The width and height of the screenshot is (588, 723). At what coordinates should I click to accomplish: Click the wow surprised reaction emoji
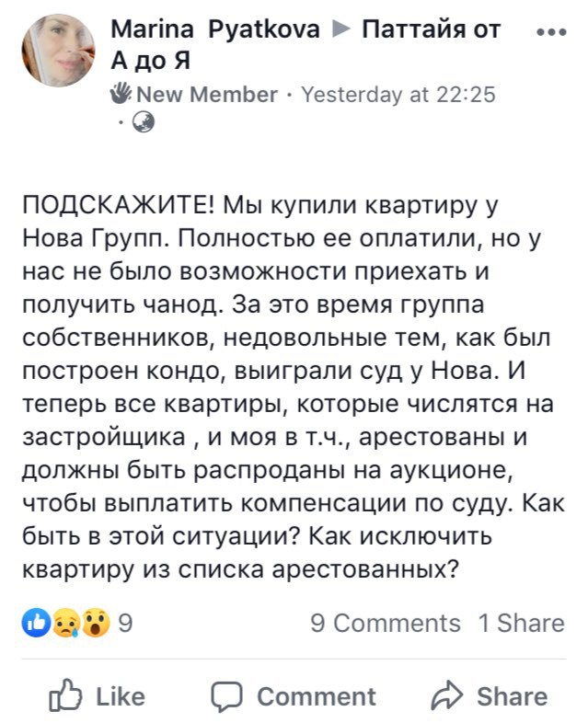coord(97,623)
